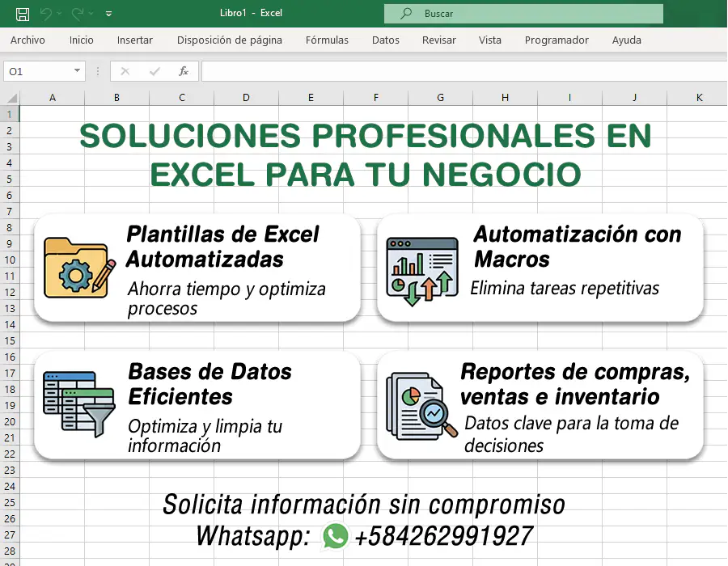Select column D header
Screen dimensions: 728x566
246,97
